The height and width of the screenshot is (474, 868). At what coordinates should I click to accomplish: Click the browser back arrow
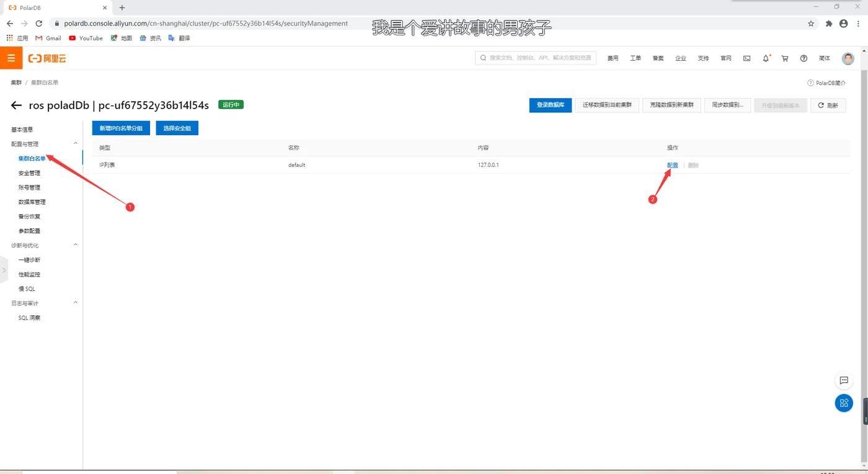click(x=10, y=24)
